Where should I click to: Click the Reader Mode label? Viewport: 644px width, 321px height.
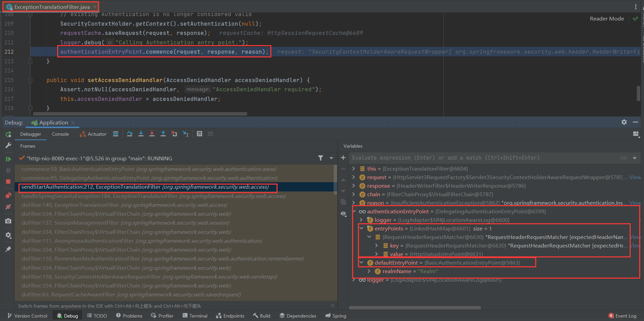(x=607, y=19)
